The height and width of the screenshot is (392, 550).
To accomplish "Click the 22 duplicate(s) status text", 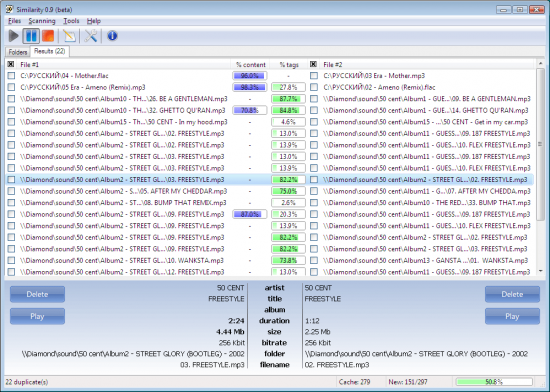I will tap(27, 382).
